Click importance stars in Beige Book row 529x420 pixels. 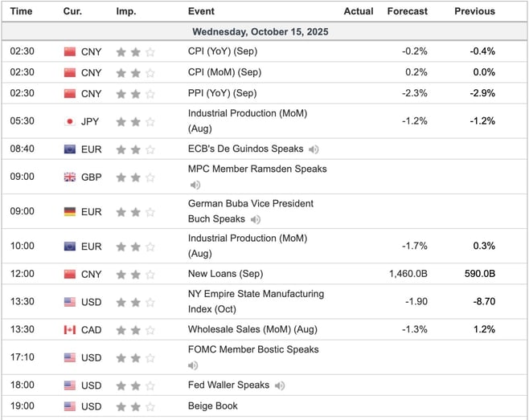(136, 406)
